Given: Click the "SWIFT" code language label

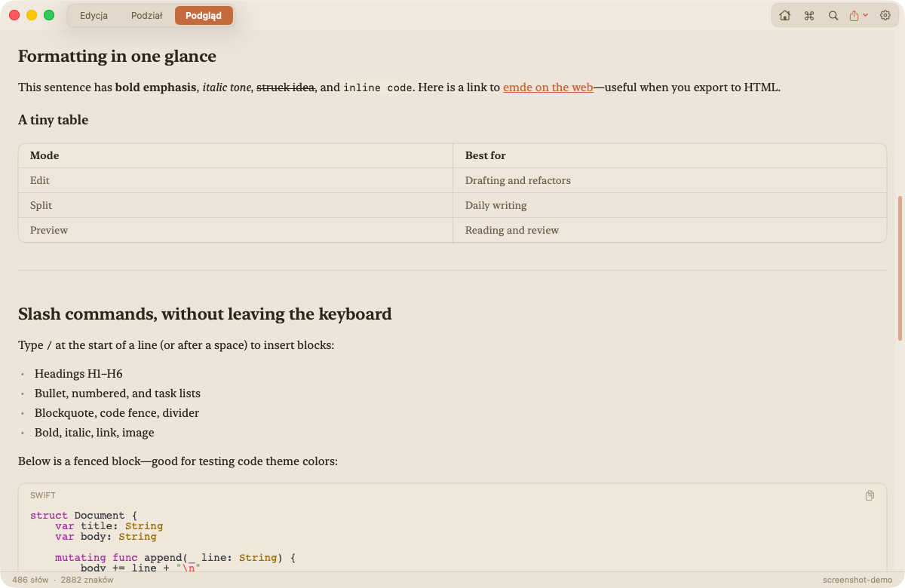Looking at the screenshot, I should 43,495.
